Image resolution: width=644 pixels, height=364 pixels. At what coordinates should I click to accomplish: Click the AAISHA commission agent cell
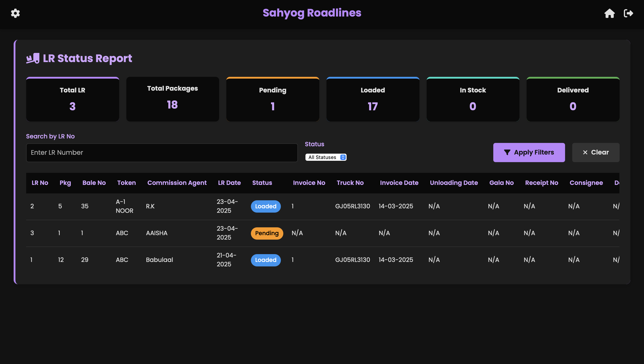point(157,233)
